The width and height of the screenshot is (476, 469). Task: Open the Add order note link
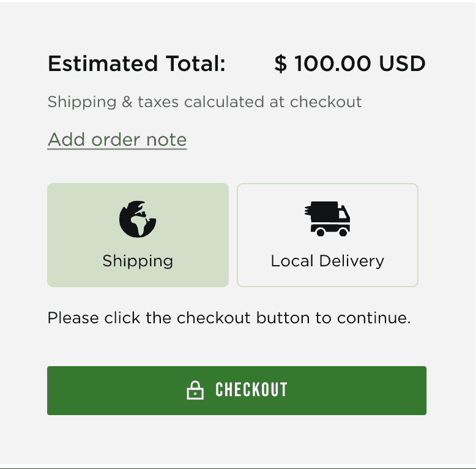117,140
